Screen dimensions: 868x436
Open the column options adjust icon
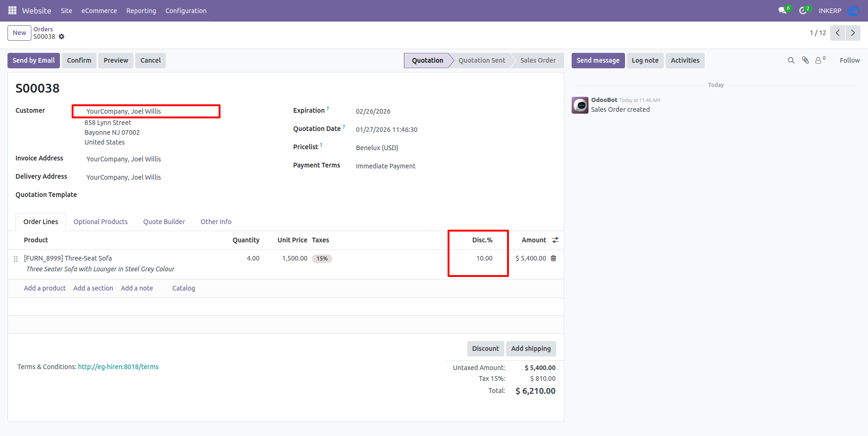pos(555,240)
